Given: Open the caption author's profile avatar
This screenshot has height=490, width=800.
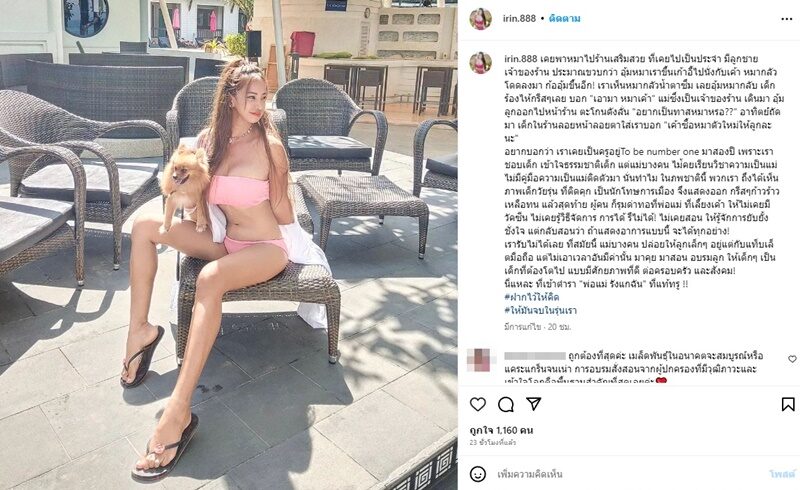Looking at the screenshot, I should point(480,63).
